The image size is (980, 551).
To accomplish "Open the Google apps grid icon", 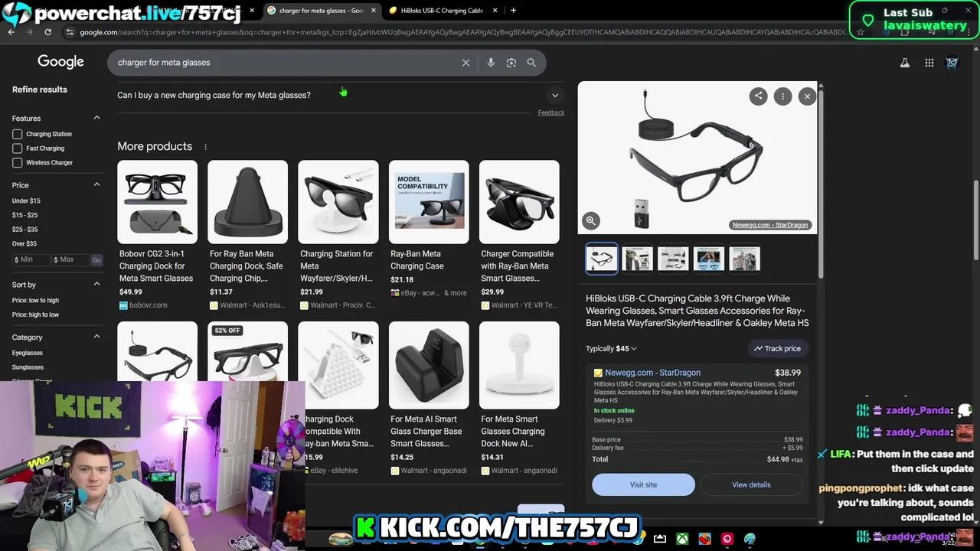I will click(929, 63).
